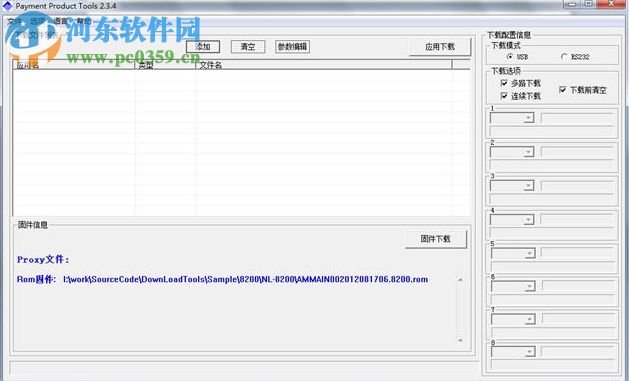Minimize the Payment Product Tools window
629x381 pixels.
tap(572, 4)
